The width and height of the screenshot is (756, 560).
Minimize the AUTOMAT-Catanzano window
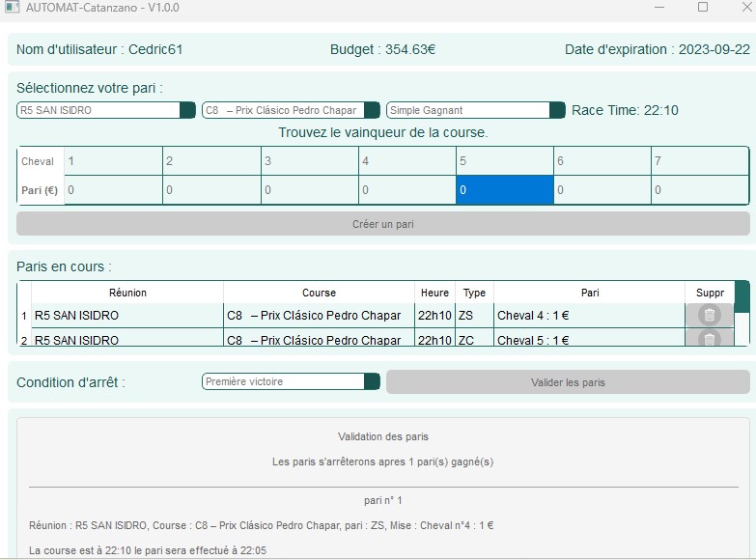659,7
